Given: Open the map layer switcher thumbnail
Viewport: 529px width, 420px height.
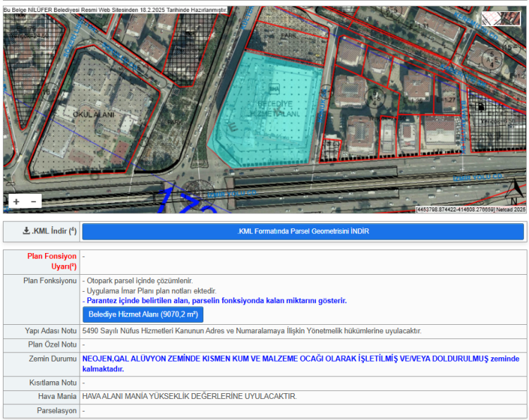Looking at the screenshot, I should (501, 19).
